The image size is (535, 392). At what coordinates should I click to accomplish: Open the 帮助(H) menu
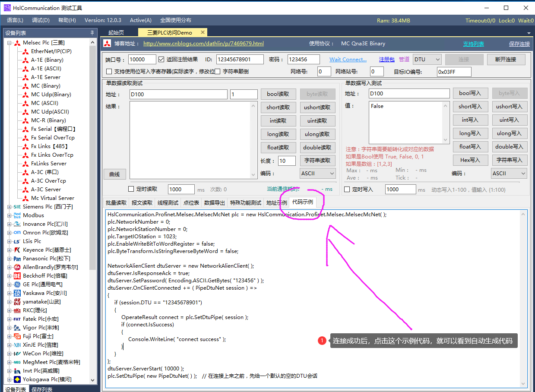click(x=67, y=20)
